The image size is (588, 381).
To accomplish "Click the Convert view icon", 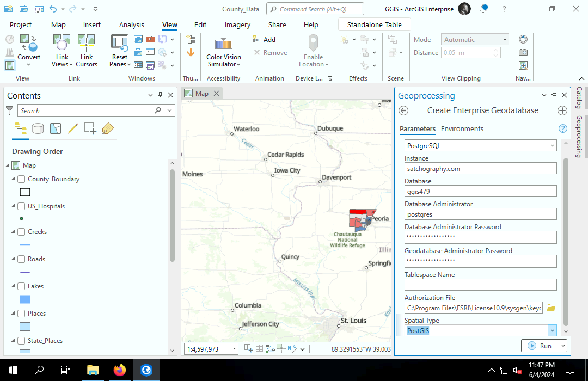I will (x=28, y=44).
